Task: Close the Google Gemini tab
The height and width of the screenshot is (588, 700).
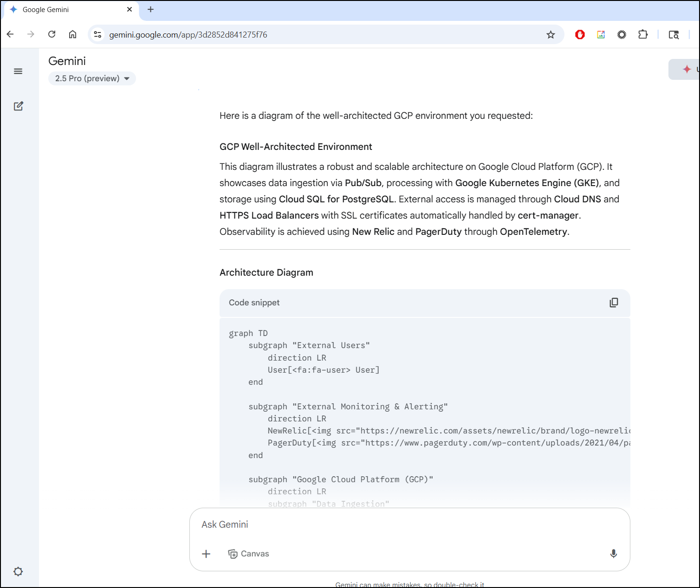Action: (130, 9)
